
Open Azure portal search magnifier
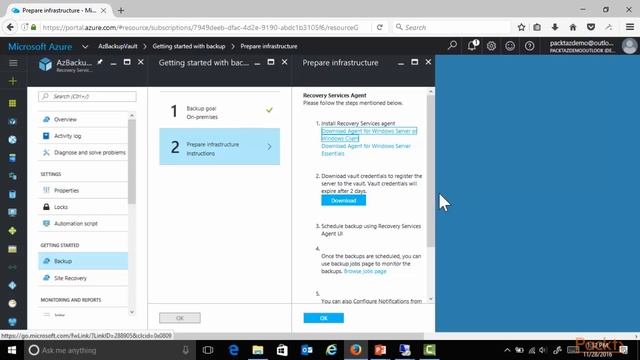click(452, 46)
